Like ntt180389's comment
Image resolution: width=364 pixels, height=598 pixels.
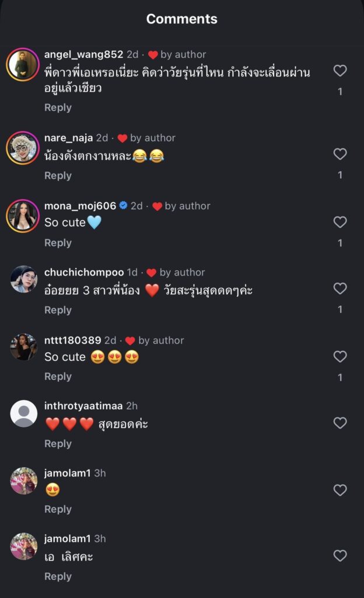tap(340, 356)
